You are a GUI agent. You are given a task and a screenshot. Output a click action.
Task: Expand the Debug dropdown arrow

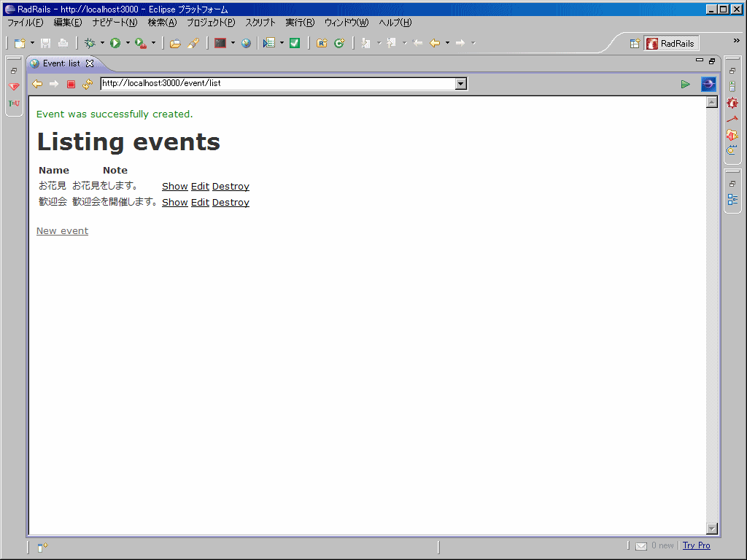point(102,43)
